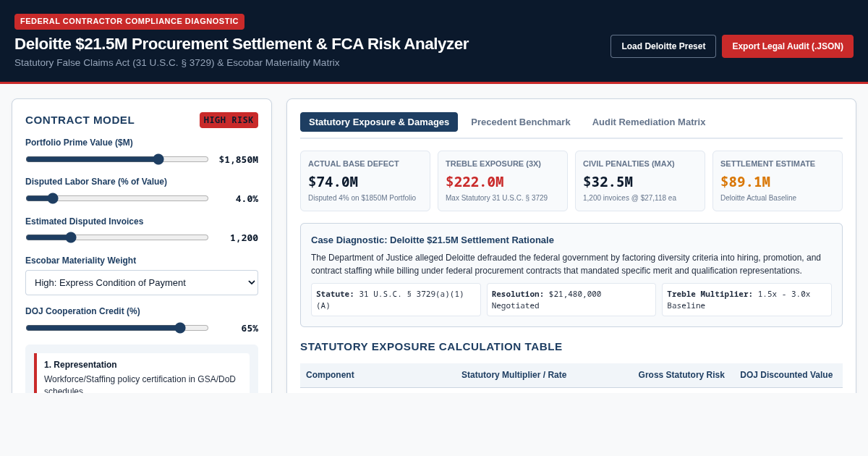
Task: Click the Federal Contractor Compliance Diagnostic badge
Action: click(x=129, y=21)
